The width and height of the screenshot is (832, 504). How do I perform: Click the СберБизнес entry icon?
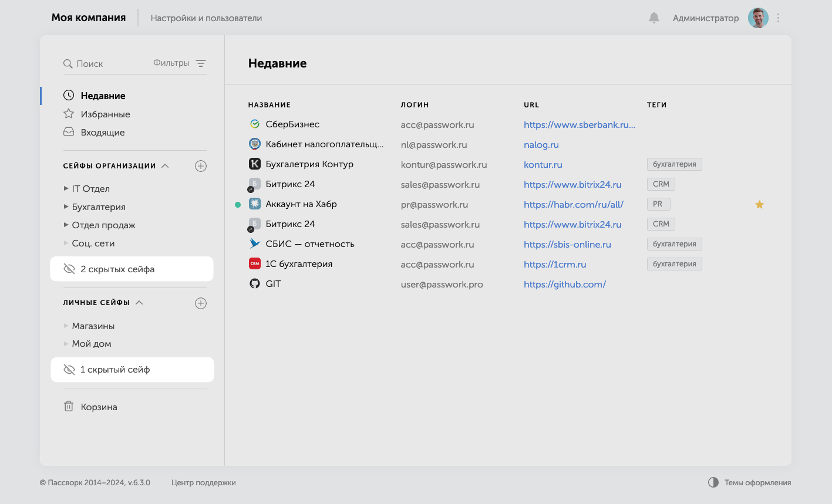pyautogui.click(x=254, y=124)
